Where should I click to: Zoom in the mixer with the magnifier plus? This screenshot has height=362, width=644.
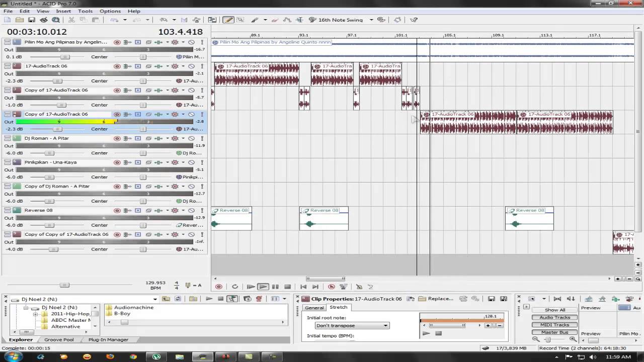point(573,339)
